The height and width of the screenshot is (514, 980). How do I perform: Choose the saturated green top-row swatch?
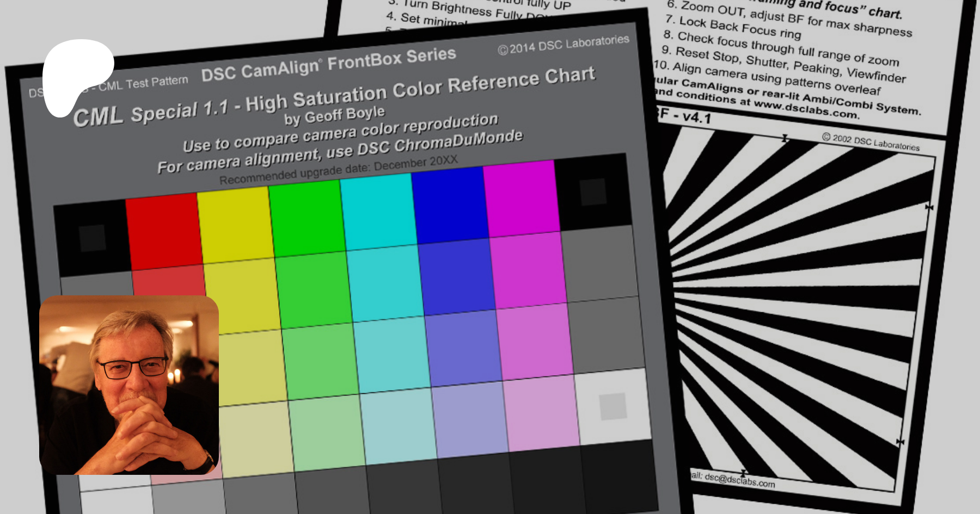coord(307,218)
